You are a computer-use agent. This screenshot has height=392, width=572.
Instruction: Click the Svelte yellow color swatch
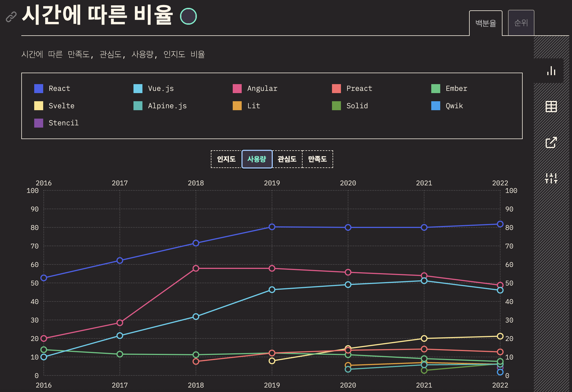point(39,106)
